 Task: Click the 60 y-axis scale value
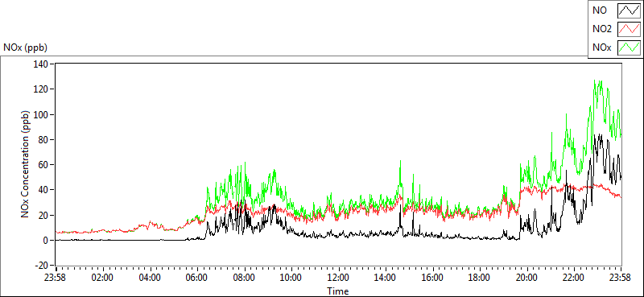click(44, 165)
